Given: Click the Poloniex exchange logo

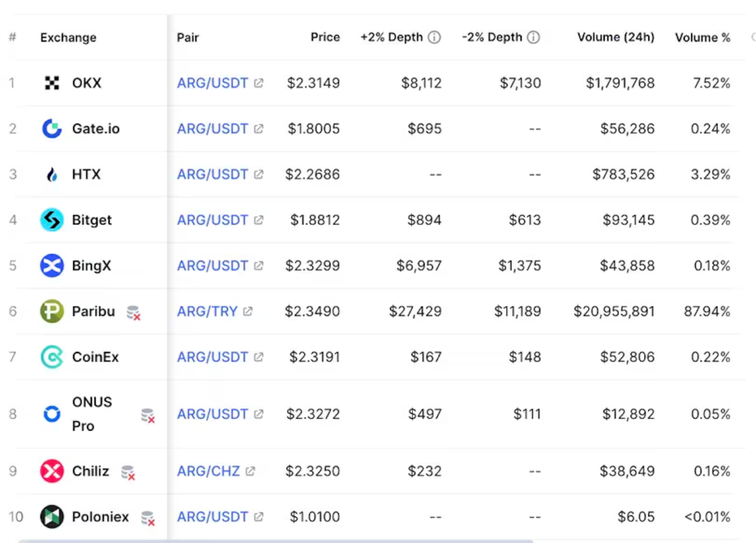Looking at the screenshot, I should [52, 517].
